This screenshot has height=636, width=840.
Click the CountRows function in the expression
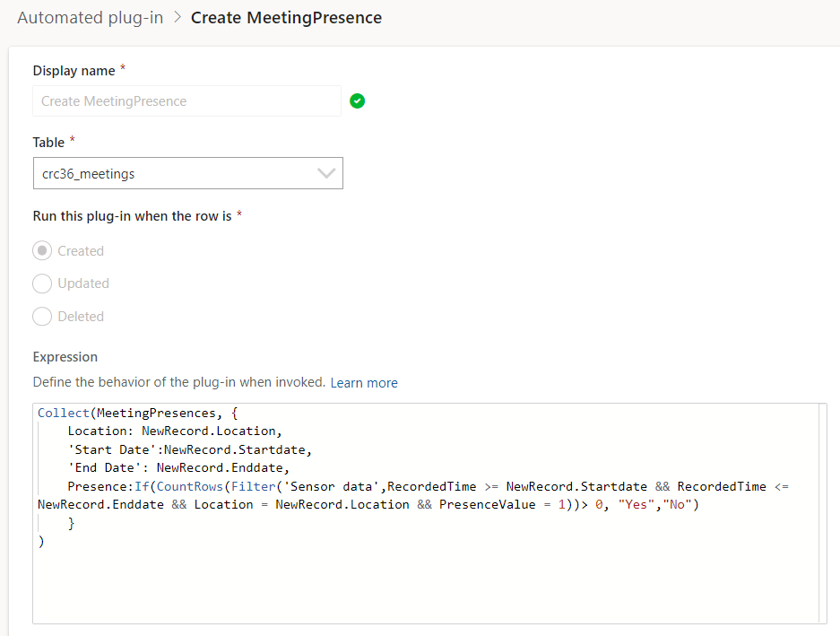point(190,486)
